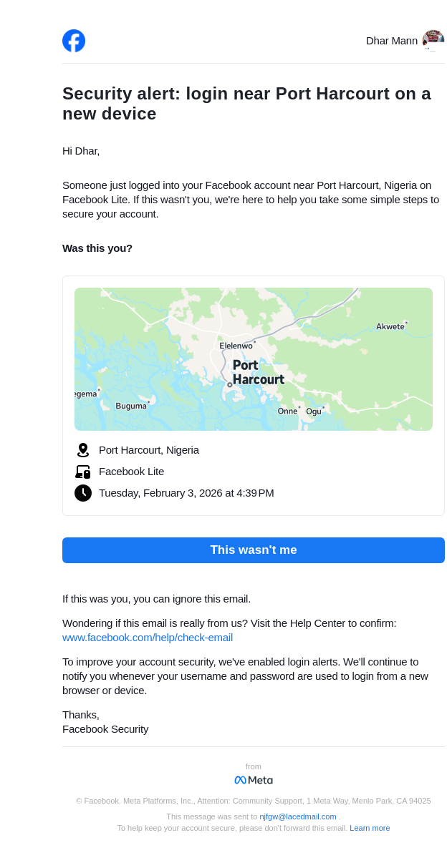This screenshot has height=868, width=447.
Task: Click the Dhar Mann account name
Action: coord(392,41)
